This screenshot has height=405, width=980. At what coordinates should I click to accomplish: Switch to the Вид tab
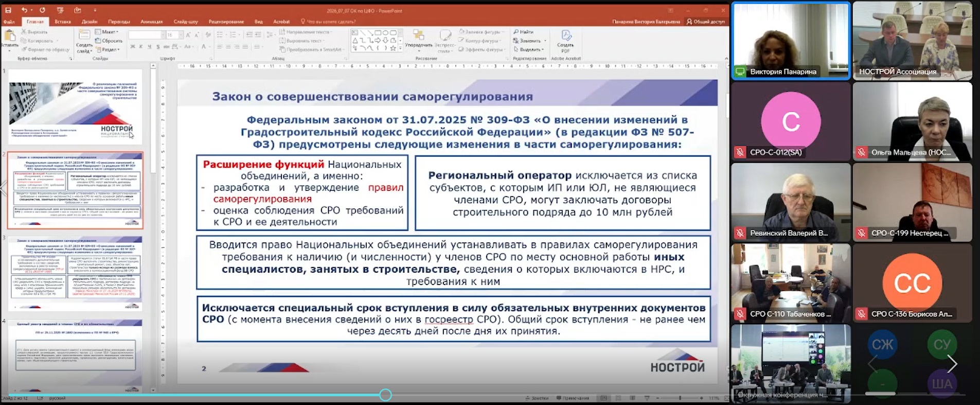(x=258, y=22)
